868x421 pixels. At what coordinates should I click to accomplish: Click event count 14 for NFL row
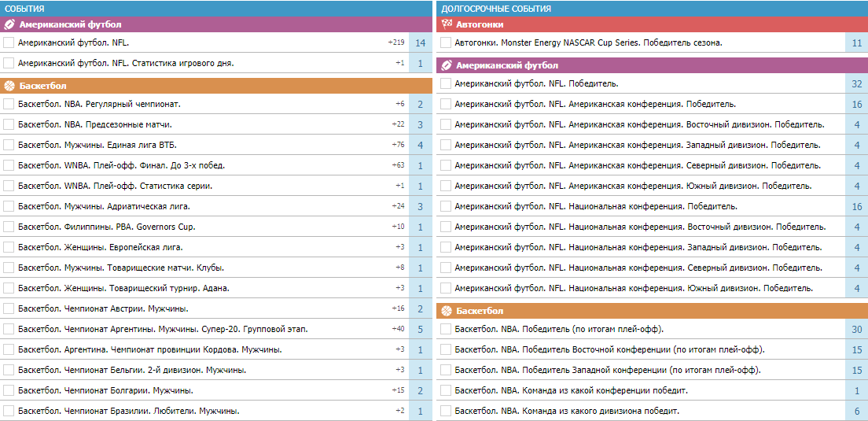[x=420, y=42]
